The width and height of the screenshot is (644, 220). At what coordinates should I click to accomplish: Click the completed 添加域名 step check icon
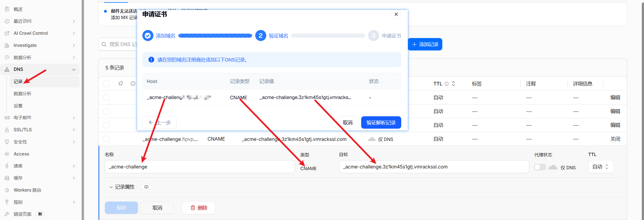point(148,36)
